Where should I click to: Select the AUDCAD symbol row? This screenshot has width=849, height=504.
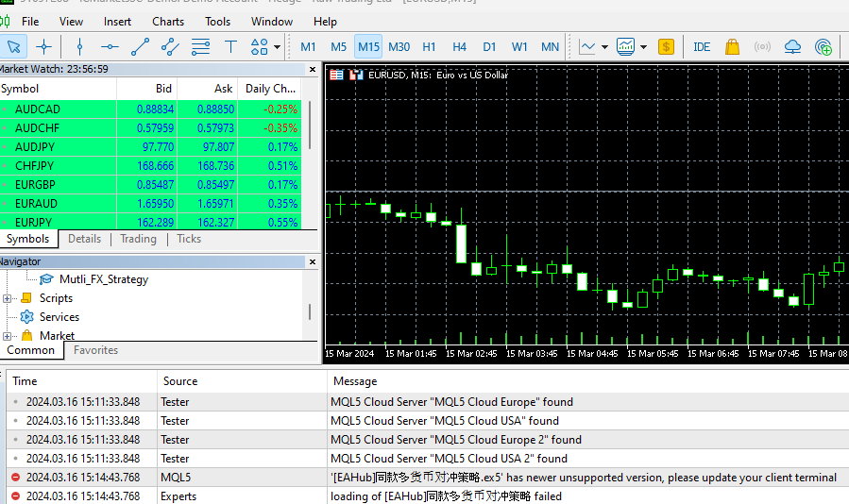(x=150, y=109)
